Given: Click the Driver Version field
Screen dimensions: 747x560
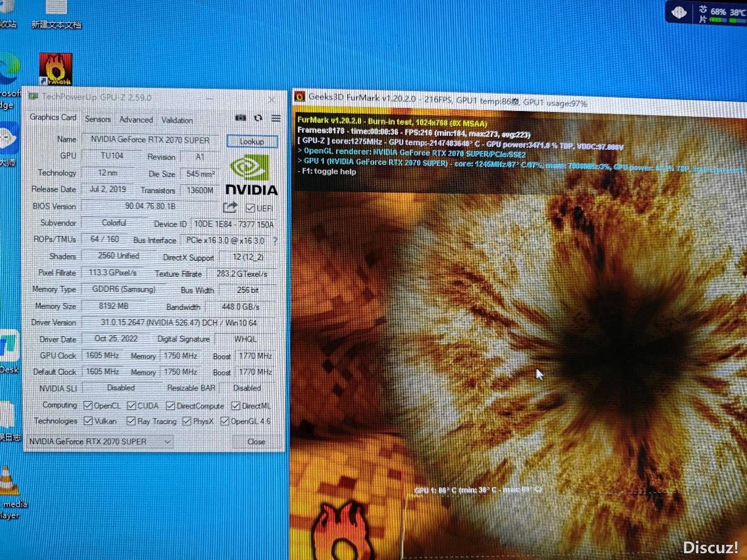Looking at the screenshot, I should coord(179,323).
